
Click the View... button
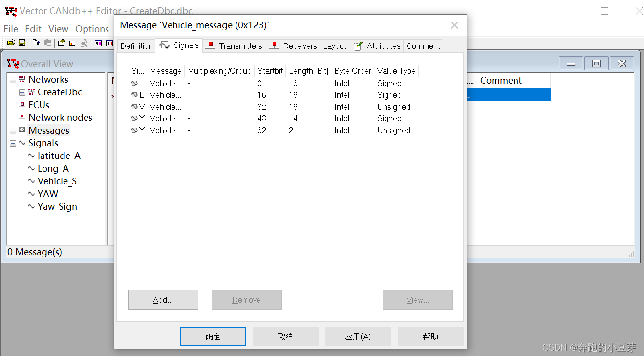418,300
